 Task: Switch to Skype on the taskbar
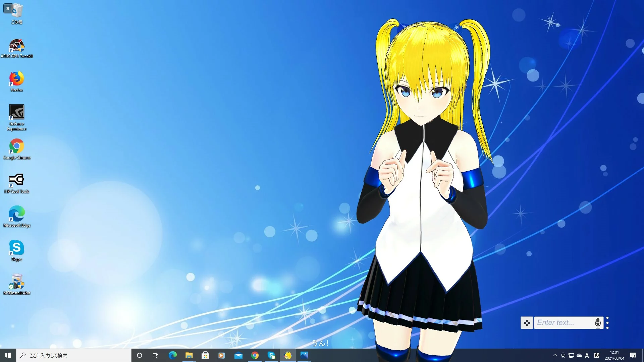[271, 355]
